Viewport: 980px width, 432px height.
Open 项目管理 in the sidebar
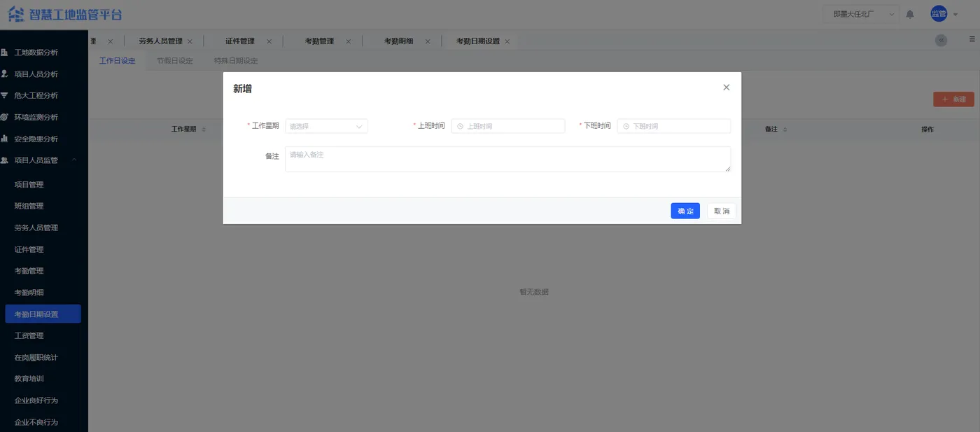(29, 185)
